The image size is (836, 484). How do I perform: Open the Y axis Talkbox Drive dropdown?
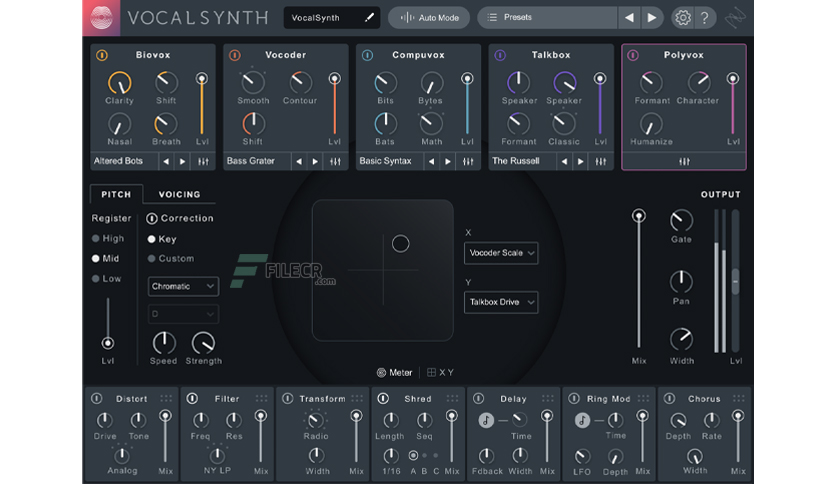tap(501, 302)
